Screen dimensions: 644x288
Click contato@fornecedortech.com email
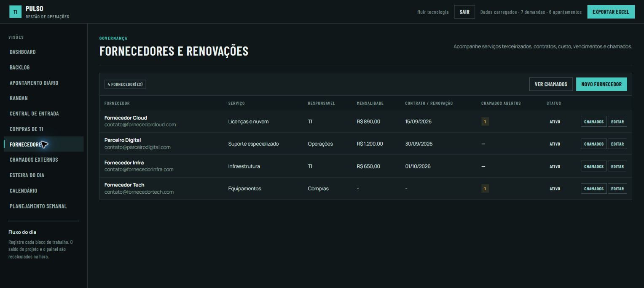coord(139,192)
